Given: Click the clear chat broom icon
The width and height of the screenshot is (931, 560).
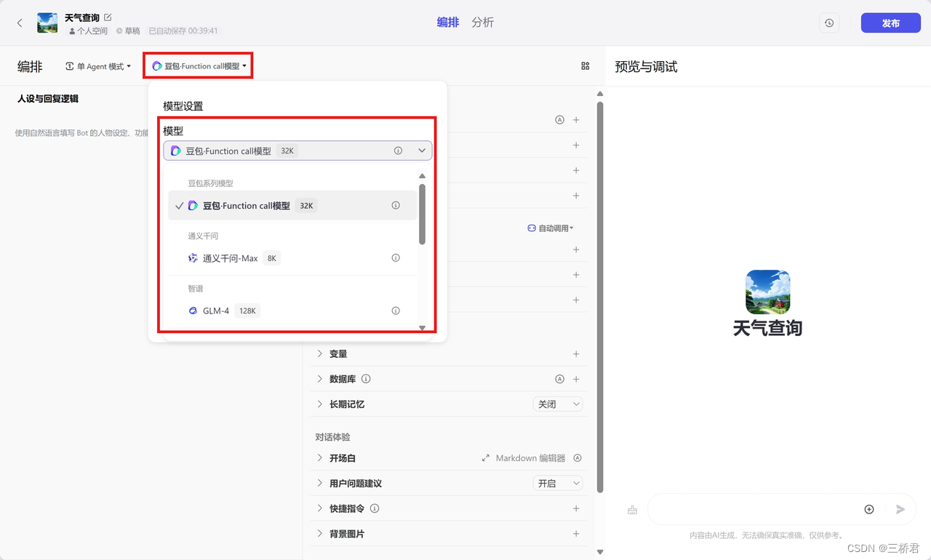Looking at the screenshot, I should point(632,510).
